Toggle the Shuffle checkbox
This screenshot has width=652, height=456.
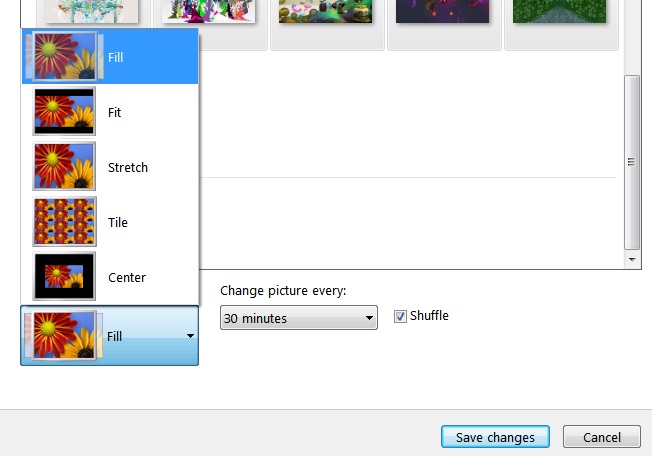click(x=401, y=316)
